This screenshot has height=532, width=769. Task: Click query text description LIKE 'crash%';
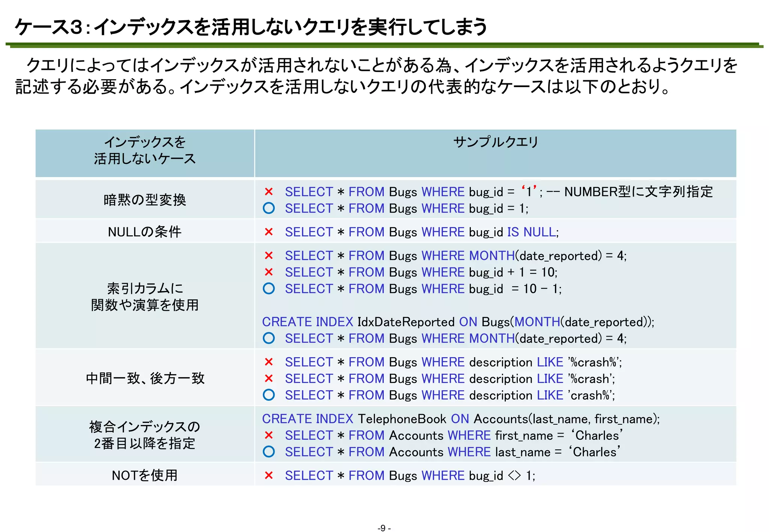click(542, 395)
